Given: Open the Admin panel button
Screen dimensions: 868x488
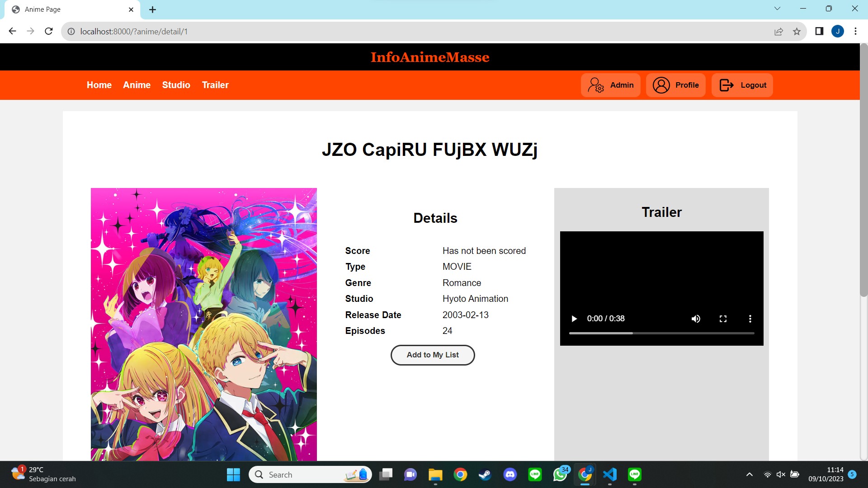Looking at the screenshot, I should click(610, 85).
